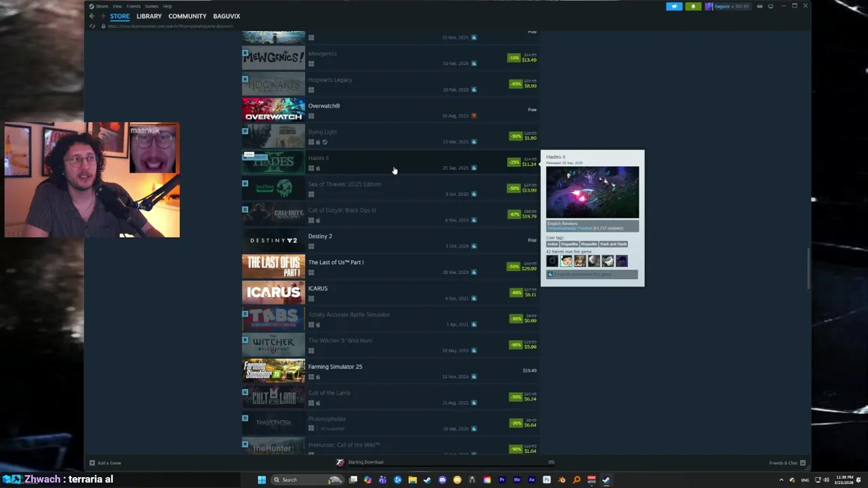Open the BAGUVIX profile tab
This screenshot has width=868, height=488.
(x=226, y=16)
